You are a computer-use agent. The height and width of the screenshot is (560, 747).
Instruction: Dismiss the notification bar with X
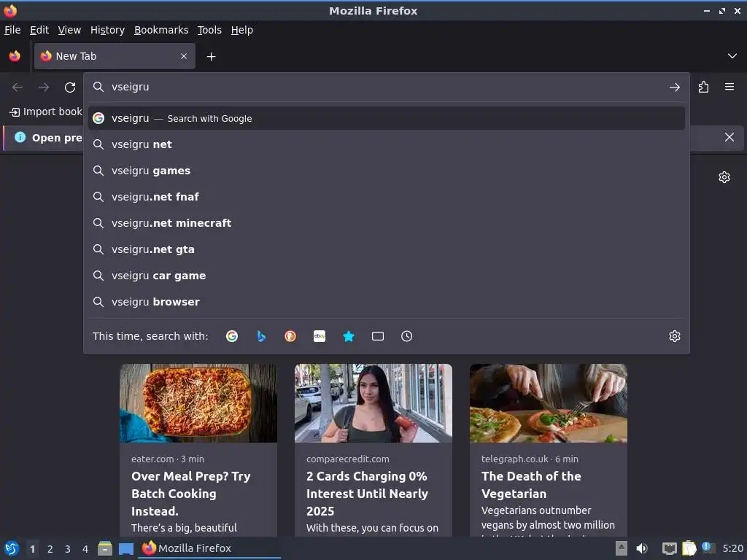(x=729, y=138)
